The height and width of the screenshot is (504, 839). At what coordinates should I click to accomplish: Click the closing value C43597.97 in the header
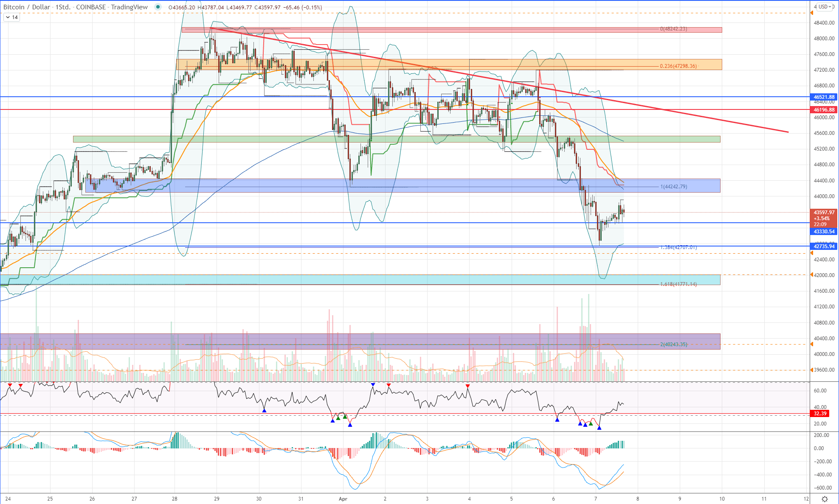(267, 7)
